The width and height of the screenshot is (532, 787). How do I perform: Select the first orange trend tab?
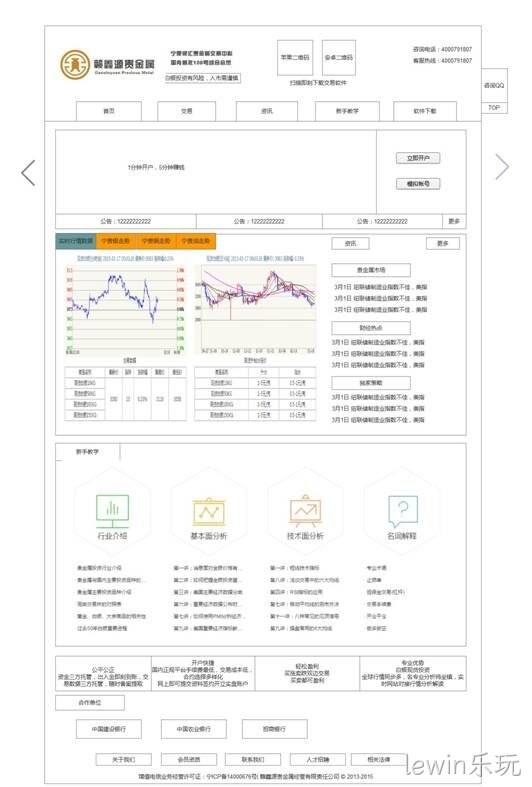[116, 241]
